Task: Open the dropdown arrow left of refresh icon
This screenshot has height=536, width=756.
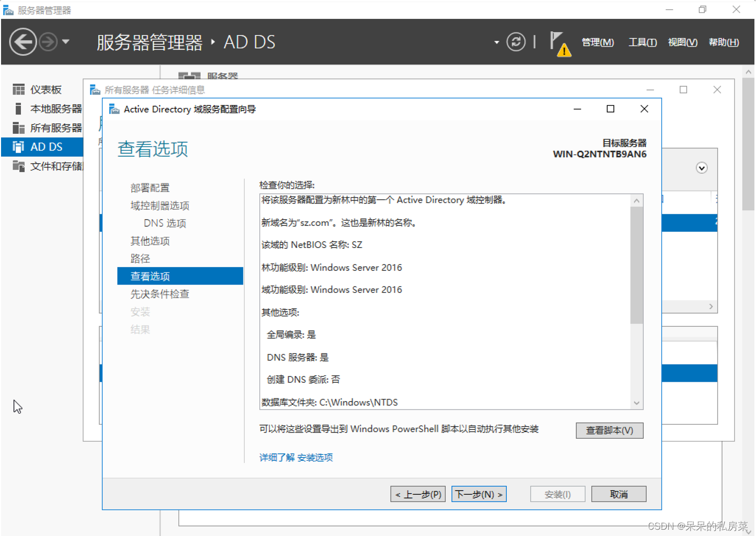Action: click(x=496, y=42)
